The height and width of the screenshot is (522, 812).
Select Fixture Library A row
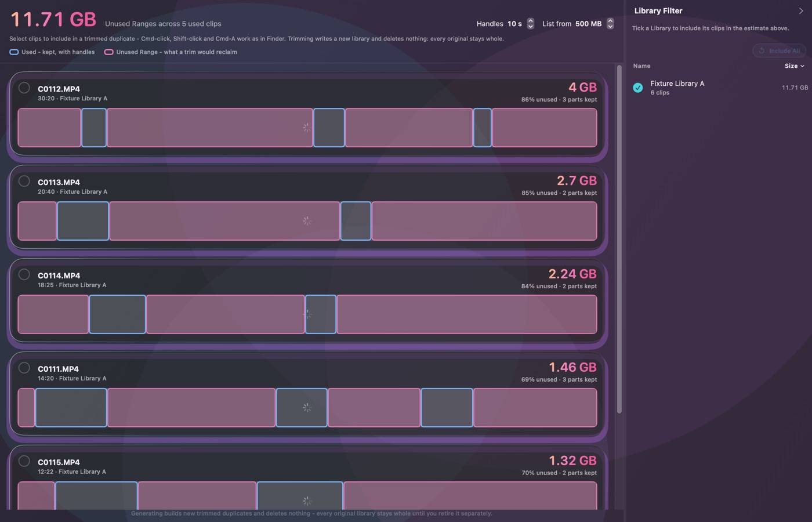720,88
